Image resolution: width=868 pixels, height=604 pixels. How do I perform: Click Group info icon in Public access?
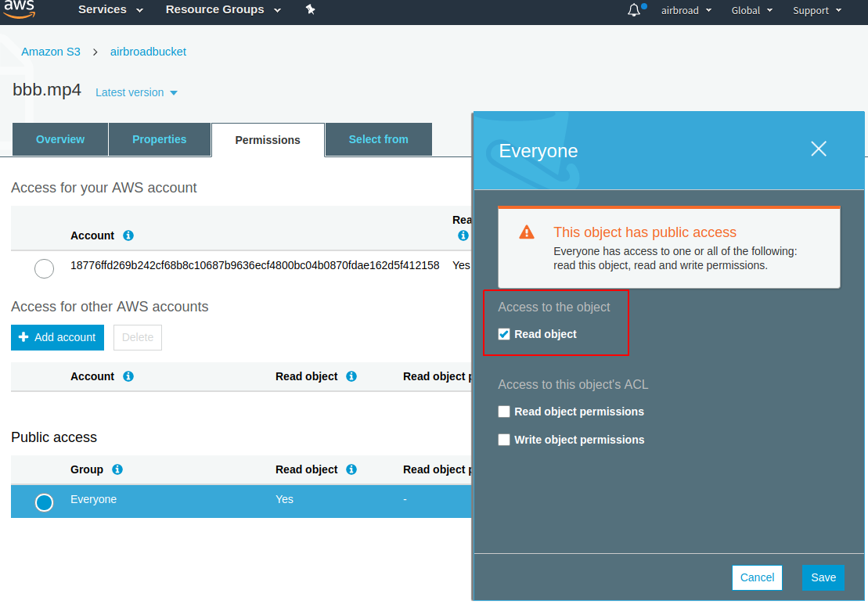point(117,469)
